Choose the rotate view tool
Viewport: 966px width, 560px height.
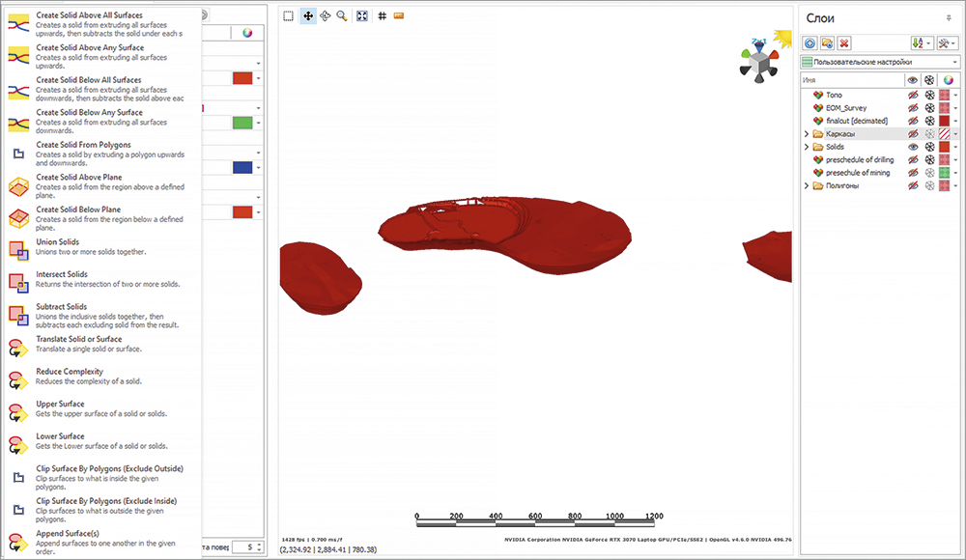point(326,16)
